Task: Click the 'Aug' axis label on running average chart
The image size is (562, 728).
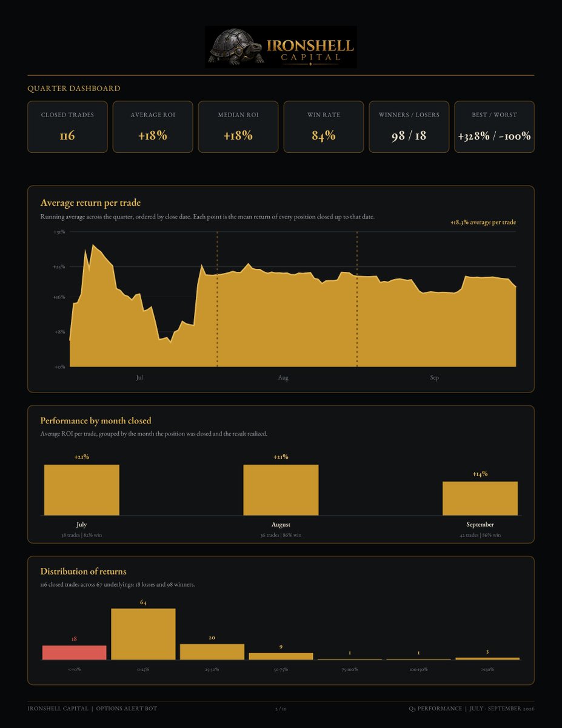Action: pos(283,378)
